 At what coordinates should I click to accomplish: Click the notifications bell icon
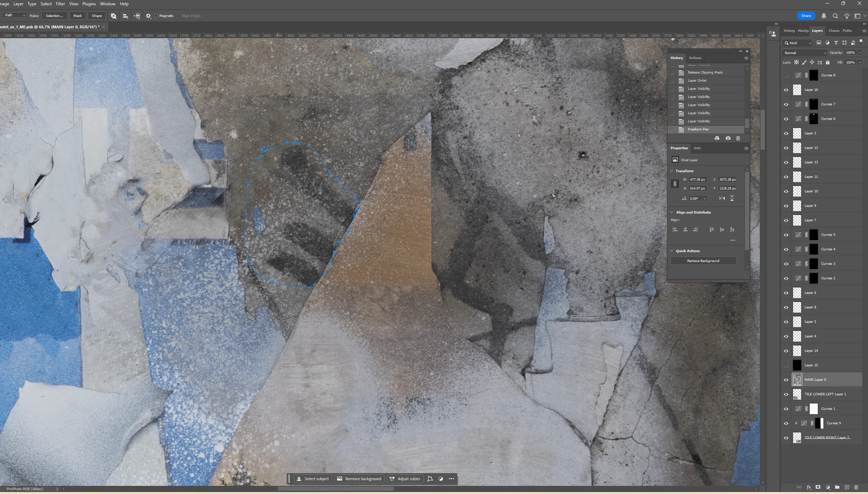click(x=824, y=16)
